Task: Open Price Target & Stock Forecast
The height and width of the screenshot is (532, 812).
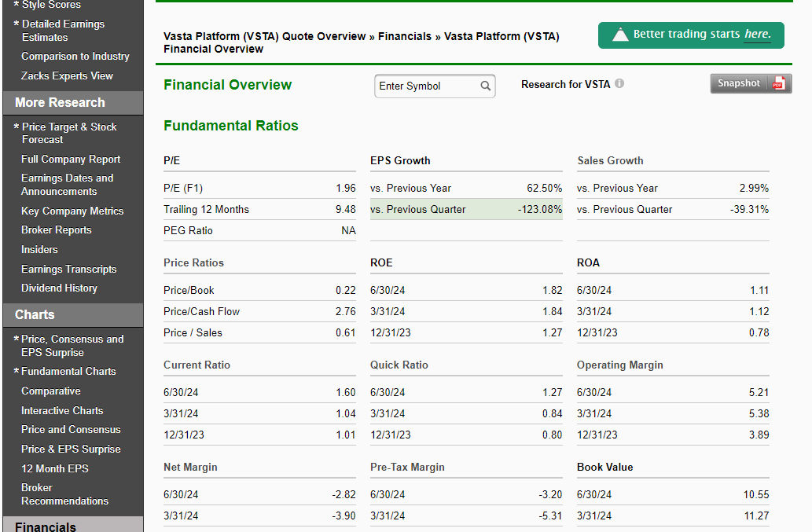Action: pos(69,133)
